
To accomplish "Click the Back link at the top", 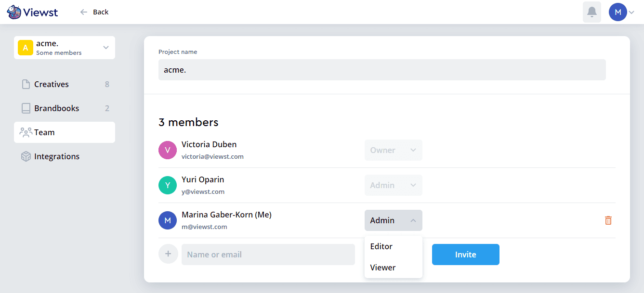I will coord(94,12).
